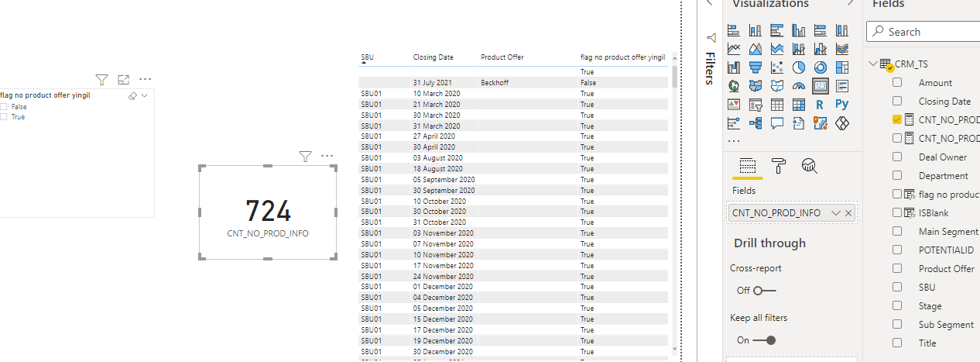
Task: Show filters affecting the slicer visual
Action: (101, 80)
